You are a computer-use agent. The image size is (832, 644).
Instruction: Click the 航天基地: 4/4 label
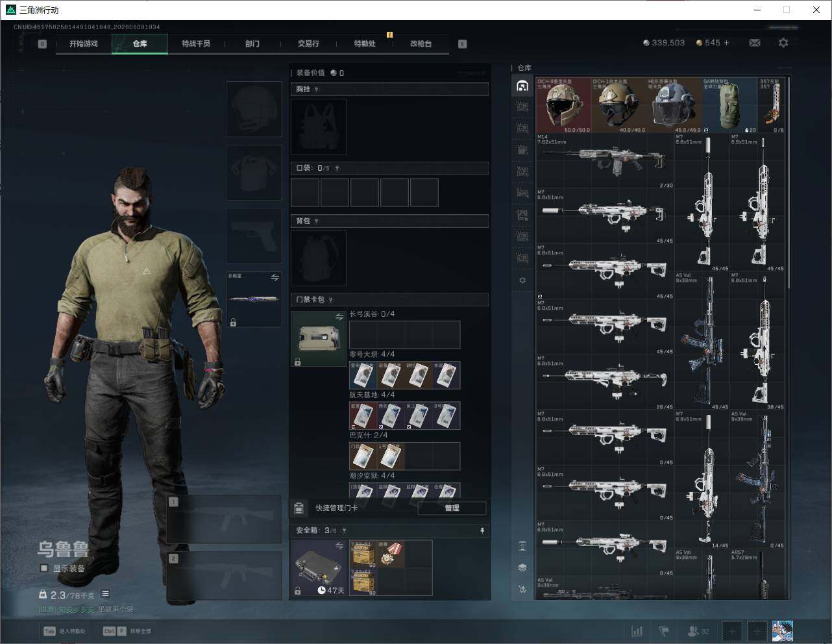[x=372, y=395]
